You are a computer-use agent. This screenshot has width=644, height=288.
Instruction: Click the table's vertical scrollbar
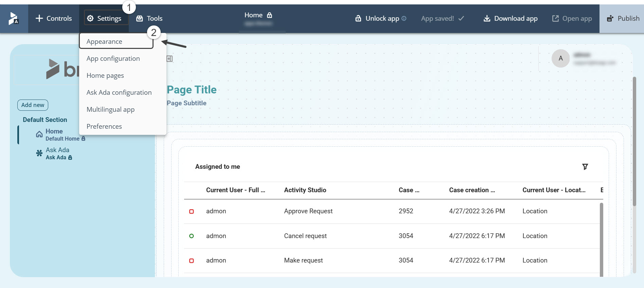click(601, 238)
